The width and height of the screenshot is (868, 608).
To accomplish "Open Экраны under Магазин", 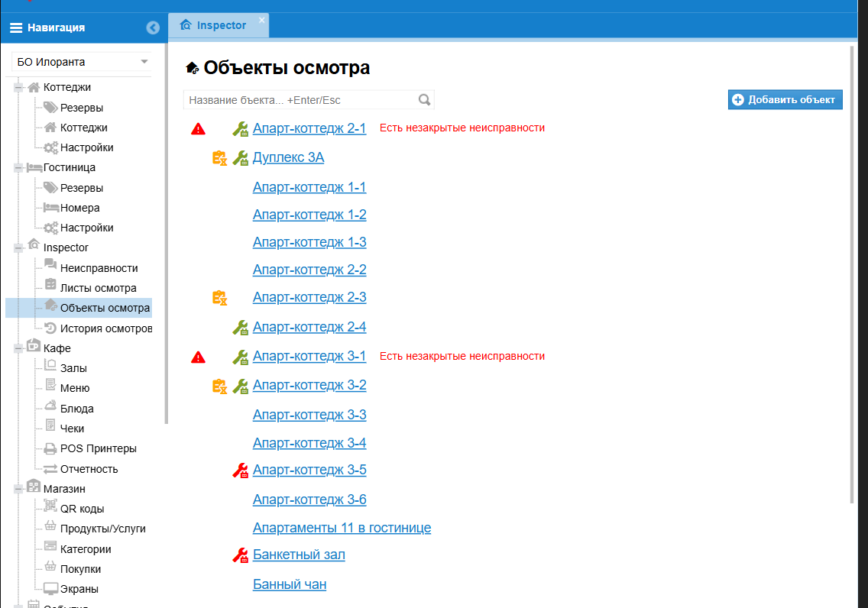I will [79, 589].
